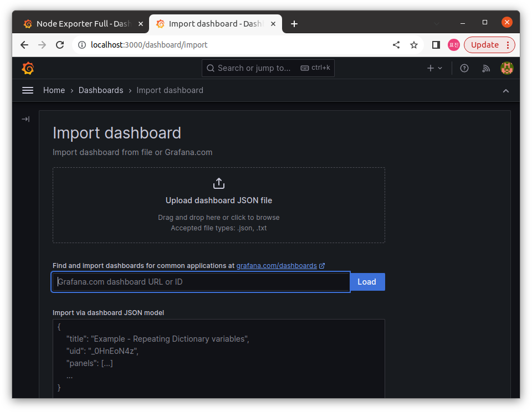
Task: Open the tab search chevron
Action: 437,23
